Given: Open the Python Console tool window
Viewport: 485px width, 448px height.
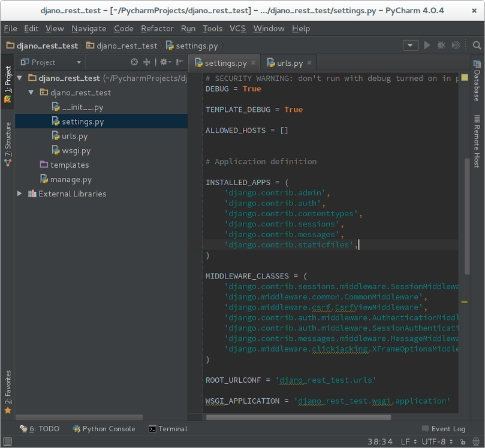Looking at the screenshot, I should (104, 429).
